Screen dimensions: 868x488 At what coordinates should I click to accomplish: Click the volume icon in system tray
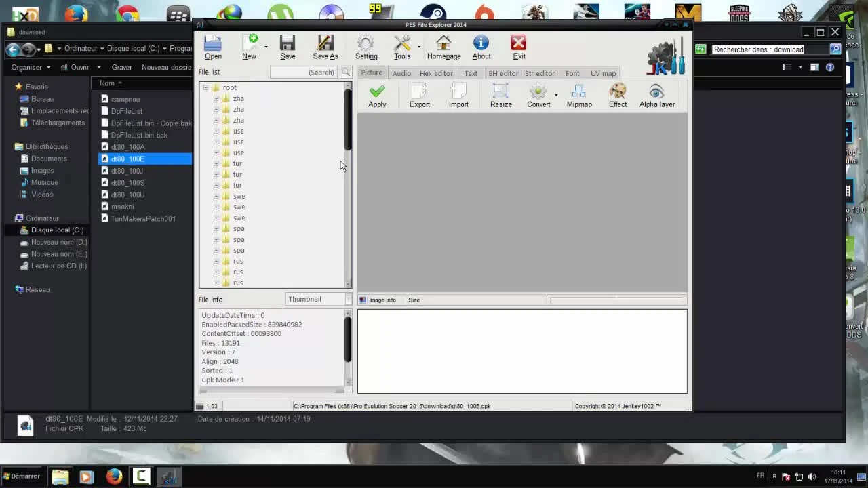[x=812, y=476]
